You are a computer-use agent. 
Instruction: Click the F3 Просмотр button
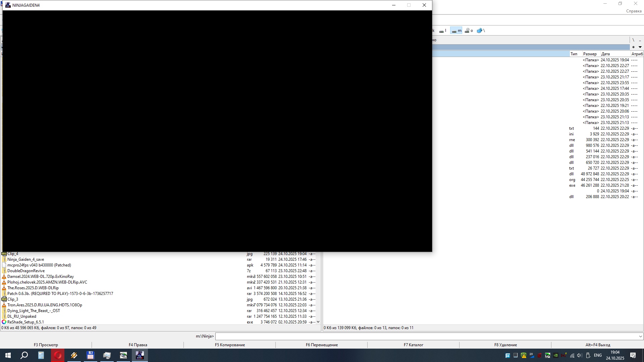(x=46, y=345)
